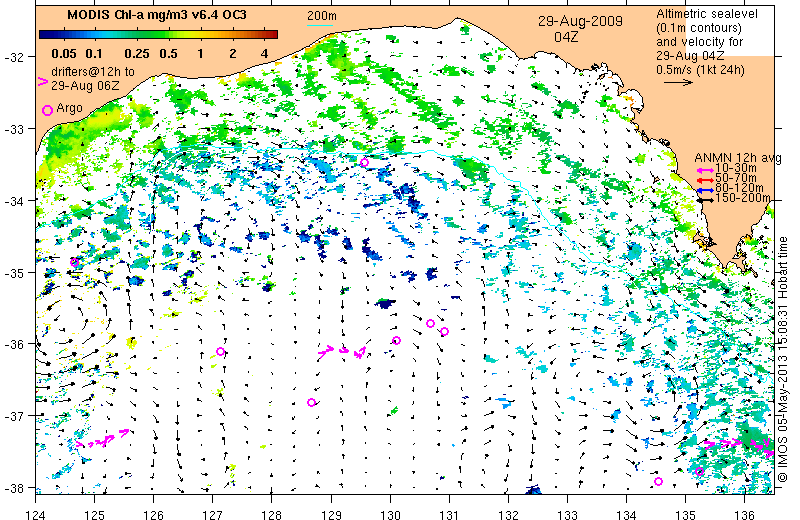Screen dimensions: 800x520
Task: Click the Altimetric sealevel heading
Action: coord(707,14)
